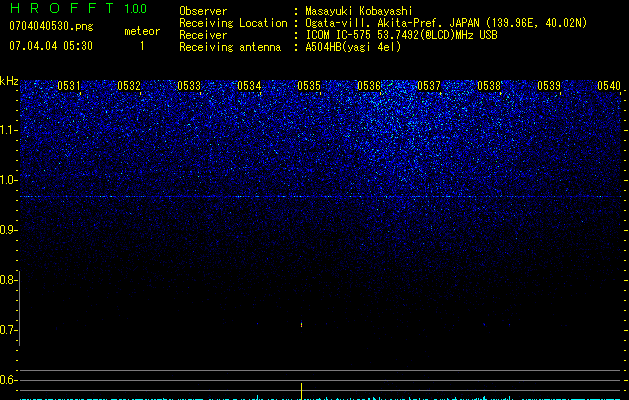Viewport: 629px width, 400px height.
Task: Click the Receiver label
Action: tap(203, 35)
